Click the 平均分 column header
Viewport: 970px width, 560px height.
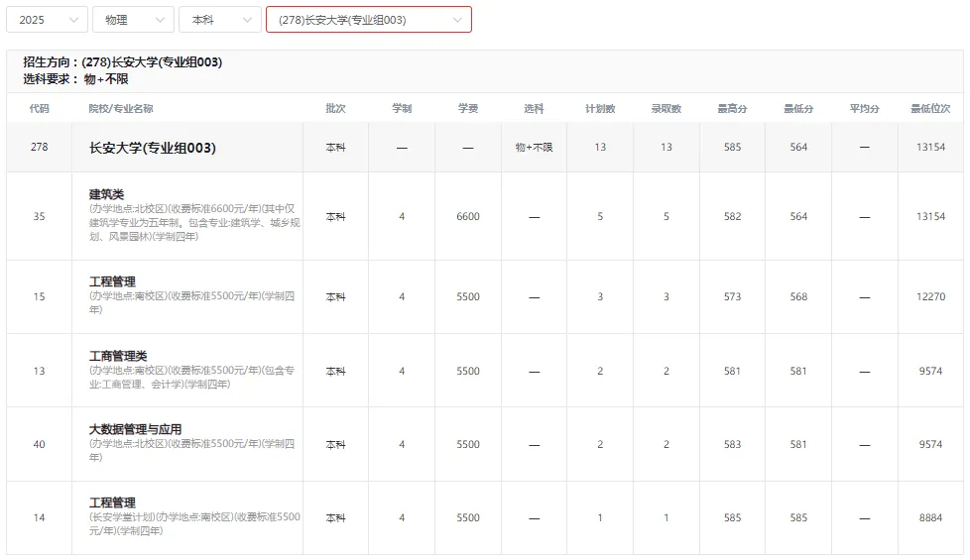(x=864, y=109)
